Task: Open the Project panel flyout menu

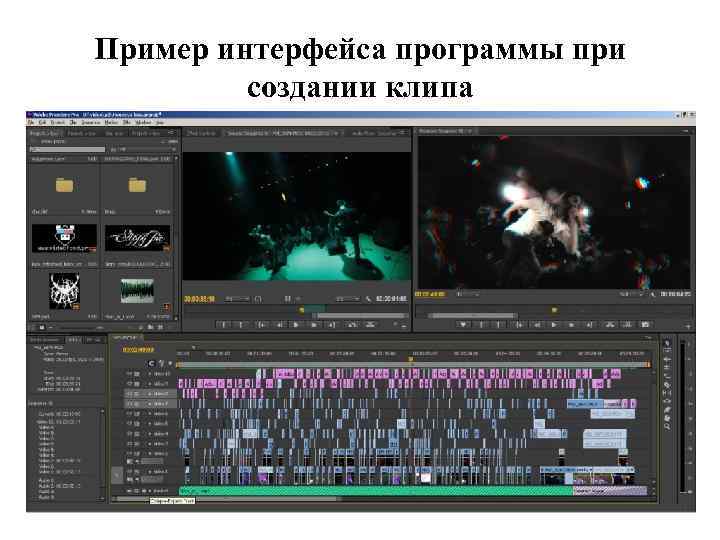Action: point(171,133)
